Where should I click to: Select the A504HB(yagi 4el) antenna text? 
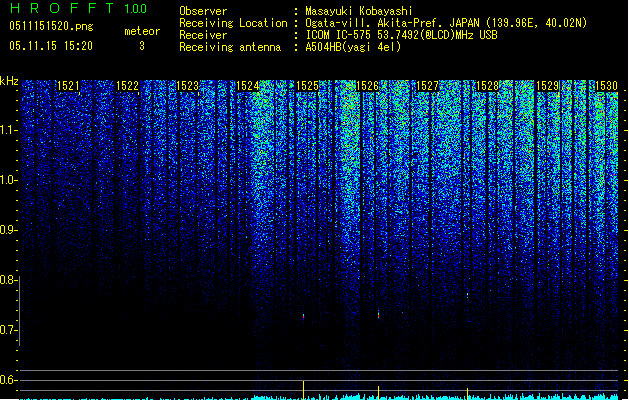(x=353, y=47)
